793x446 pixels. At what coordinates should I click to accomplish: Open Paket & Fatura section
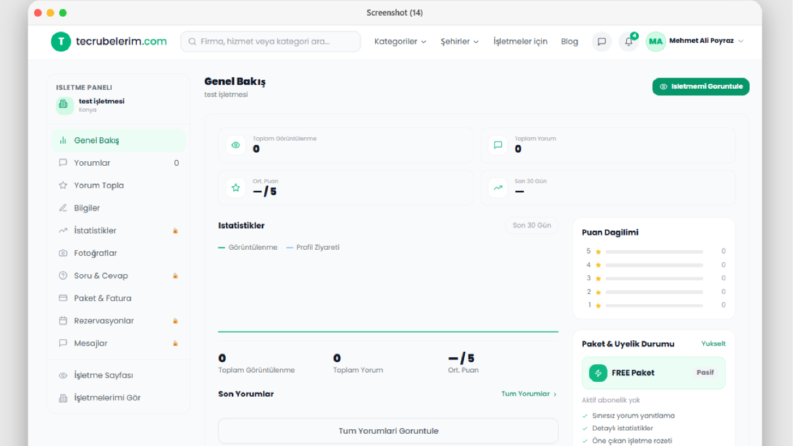(x=118, y=298)
